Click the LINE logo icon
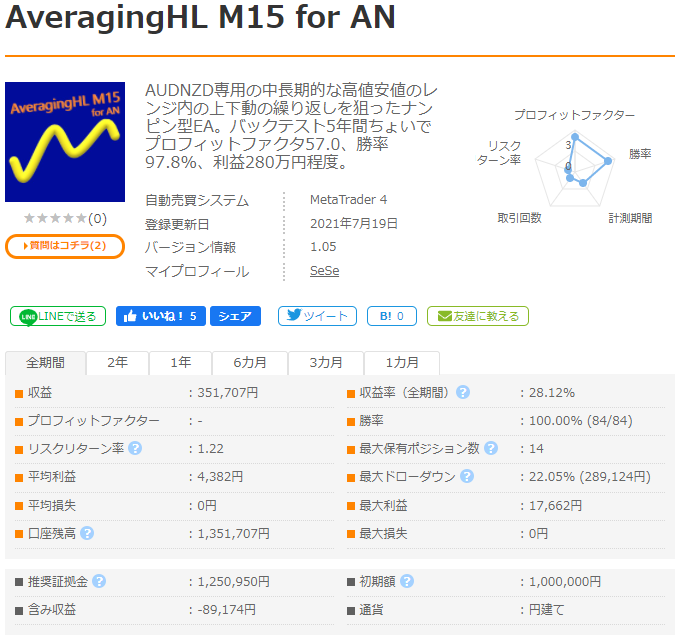Viewport: 680px width, 635px height. pos(28,317)
